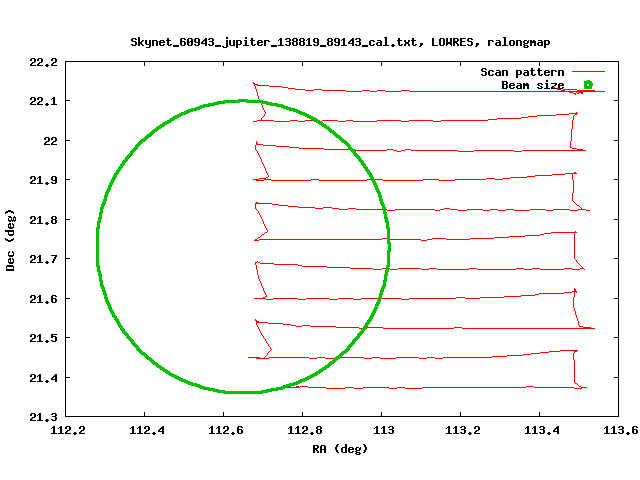Click the 'RA (deg)' axis label
The width and height of the screenshot is (640, 480).
[340, 449]
